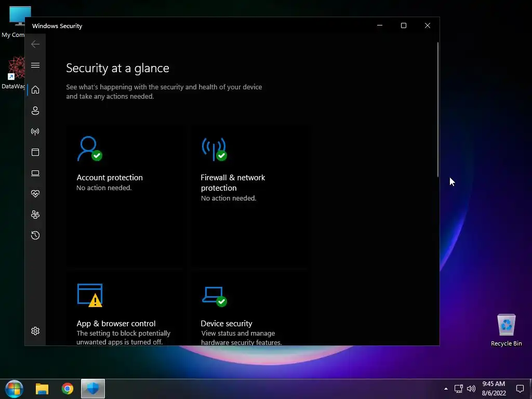This screenshot has height=399, width=532.
Task: Open Device performance & health heart icon
Action: pyautogui.click(x=35, y=194)
